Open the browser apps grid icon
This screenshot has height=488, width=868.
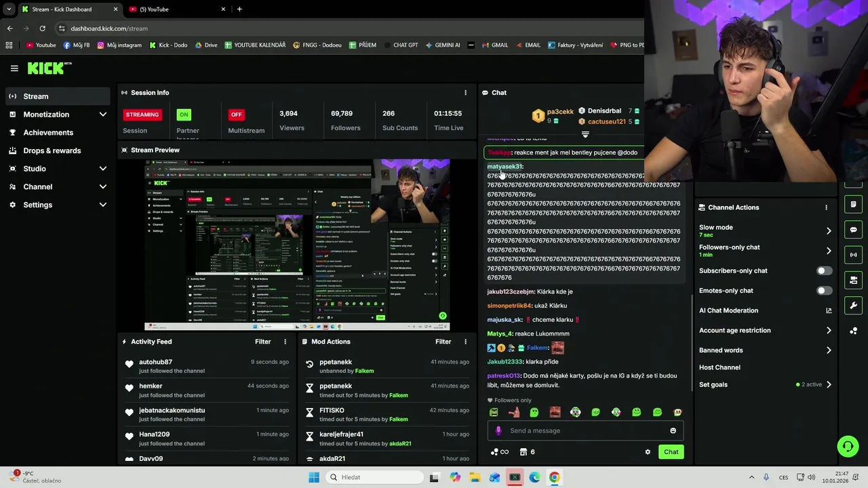[x=9, y=45]
